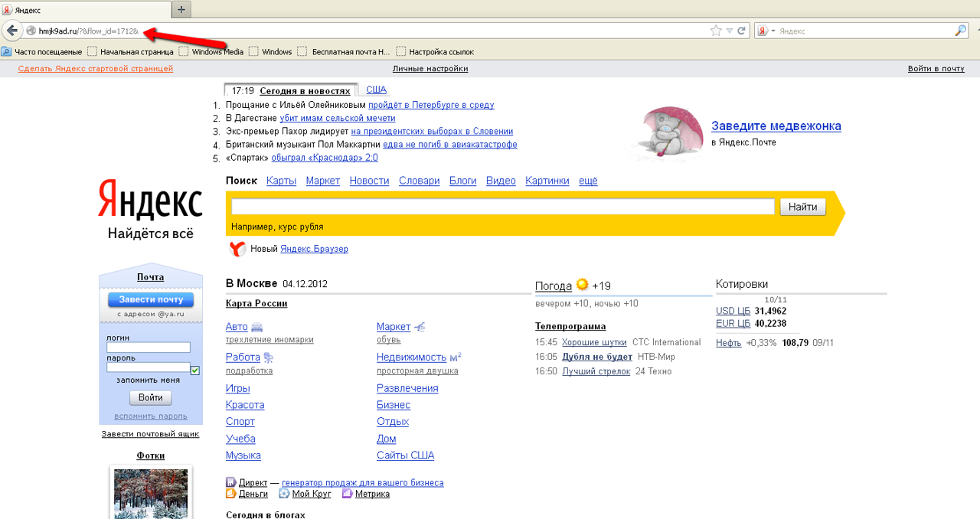The height and width of the screenshot is (519, 980).
Task: Reload the page using the refresh icon
Action: click(x=741, y=31)
